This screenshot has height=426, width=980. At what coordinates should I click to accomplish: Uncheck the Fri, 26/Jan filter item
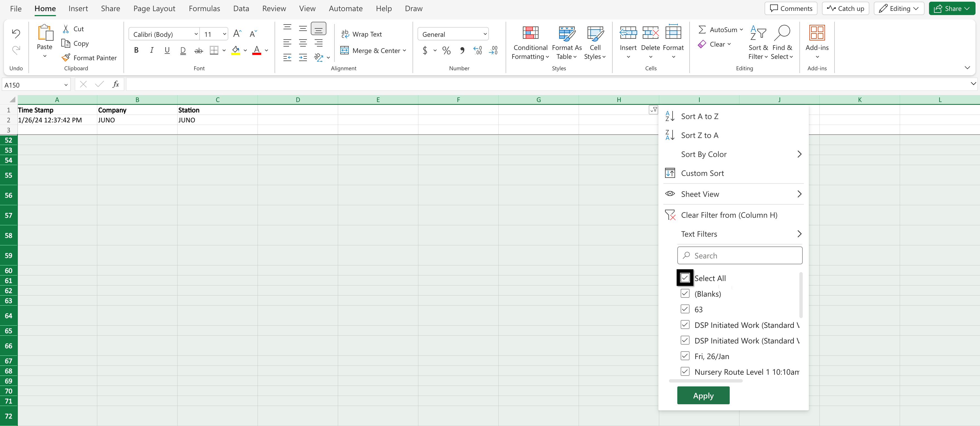point(685,356)
